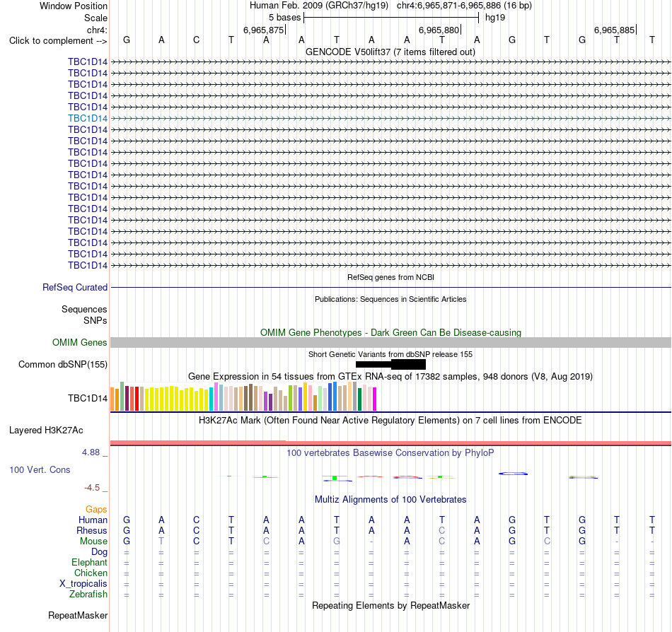
Task: Click the cyan bar in the GTEx chart
Action: (x=211, y=399)
